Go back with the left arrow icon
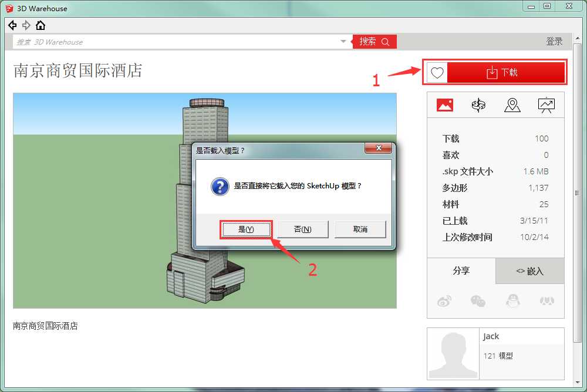Viewport: 587px width, 392px height. click(x=12, y=25)
